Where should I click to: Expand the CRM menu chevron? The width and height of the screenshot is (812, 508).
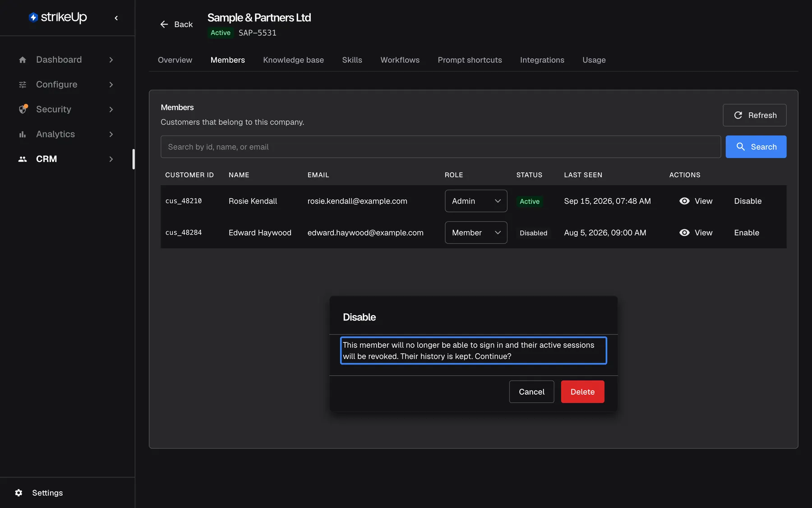pyautogui.click(x=111, y=159)
